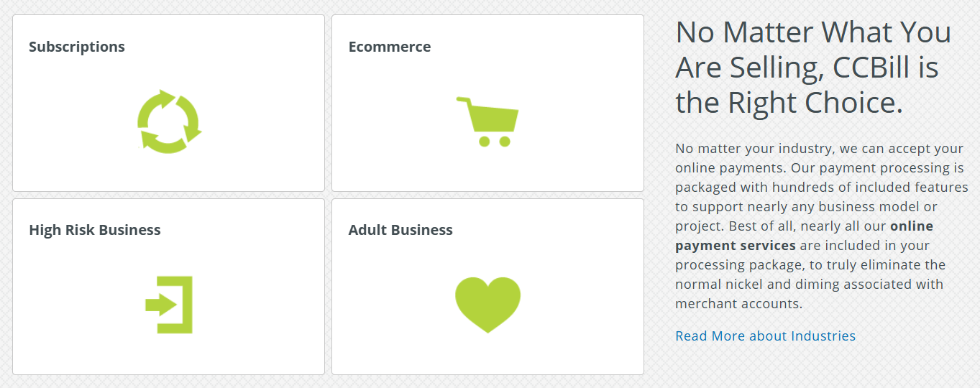Viewport: 980px width, 388px height.
Task: Click the green shopping cart icon
Action: tap(487, 121)
